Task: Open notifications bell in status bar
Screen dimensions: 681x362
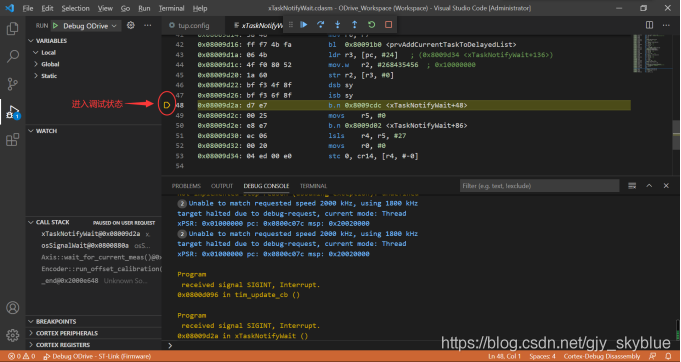Action: coord(668,356)
